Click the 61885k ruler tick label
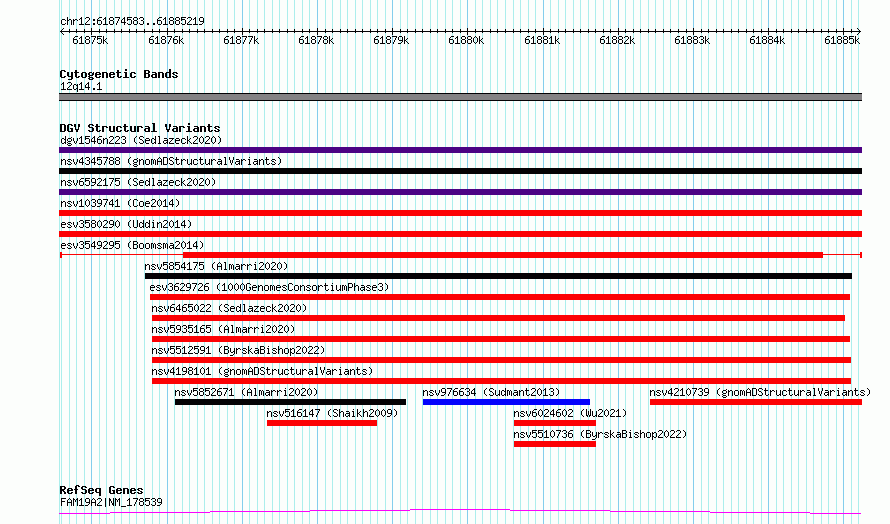 tap(842, 40)
